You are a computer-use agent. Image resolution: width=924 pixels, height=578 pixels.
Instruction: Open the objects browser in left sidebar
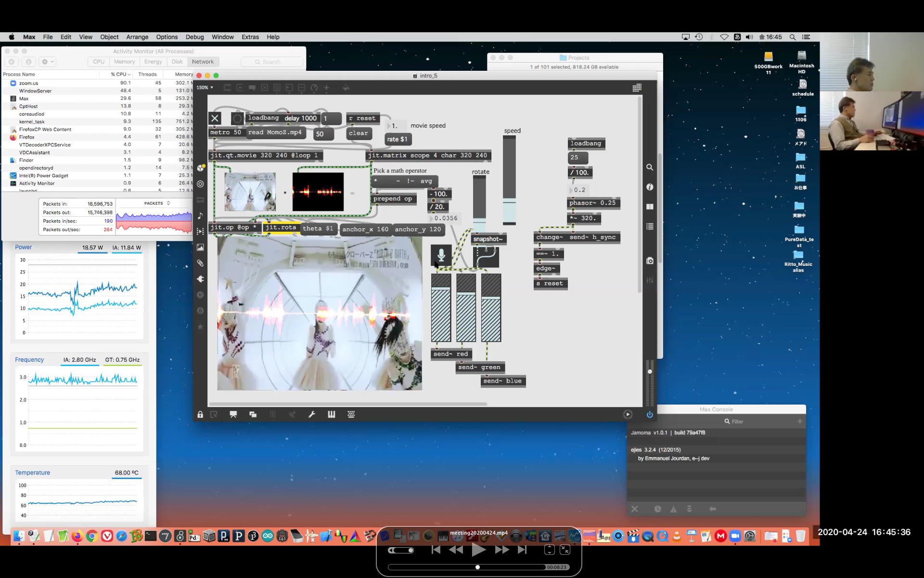(x=201, y=168)
